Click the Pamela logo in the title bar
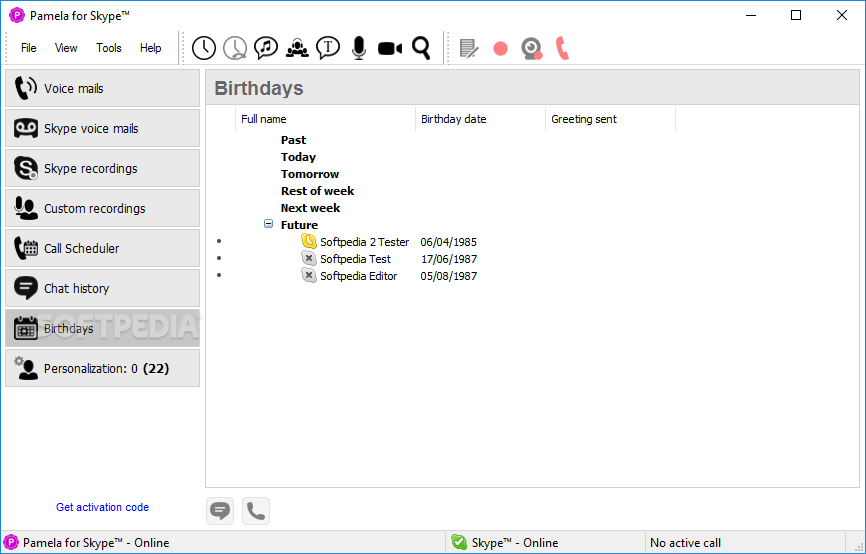The width and height of the screenshot is (866, 554). pyautogui.click(x=17, y=15)
